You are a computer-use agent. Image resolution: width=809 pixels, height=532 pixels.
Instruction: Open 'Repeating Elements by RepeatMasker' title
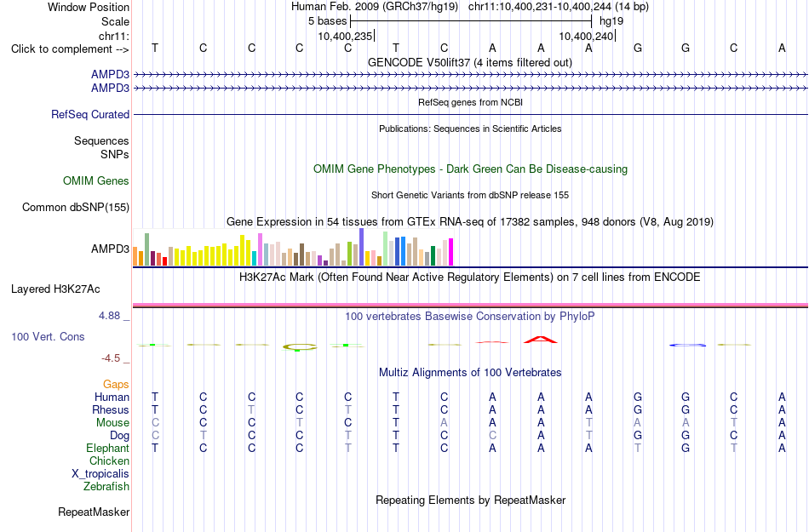[470, 500]
